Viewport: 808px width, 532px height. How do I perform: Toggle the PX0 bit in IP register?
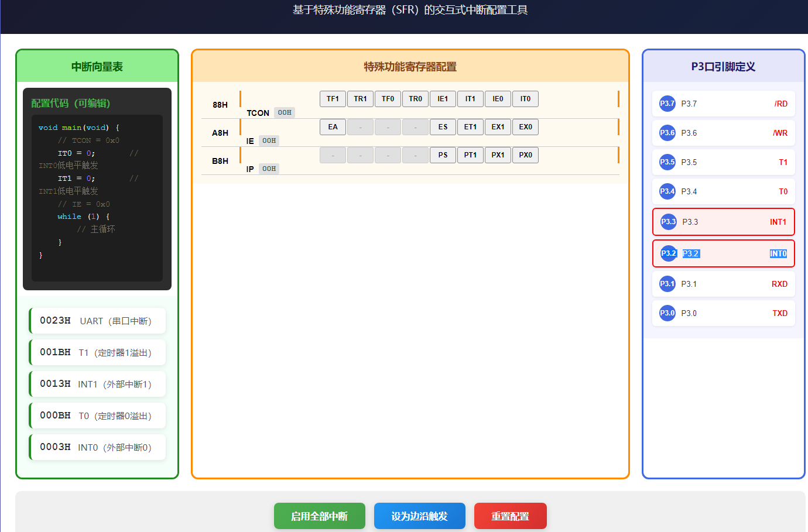[525, 155]
